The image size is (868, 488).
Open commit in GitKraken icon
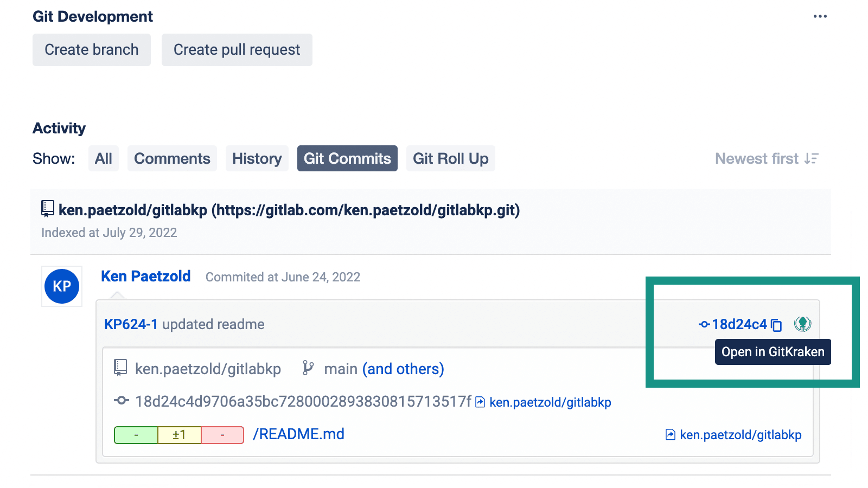803,324
